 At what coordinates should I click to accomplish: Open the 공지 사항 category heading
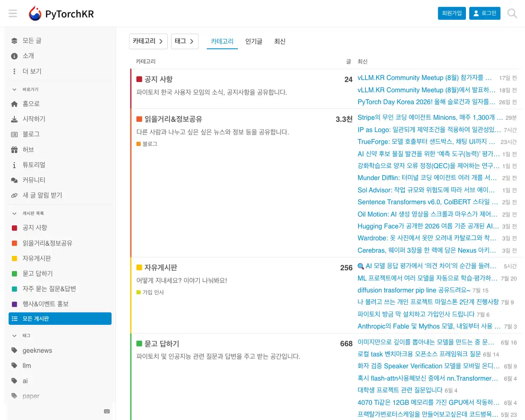click(158, 79)
